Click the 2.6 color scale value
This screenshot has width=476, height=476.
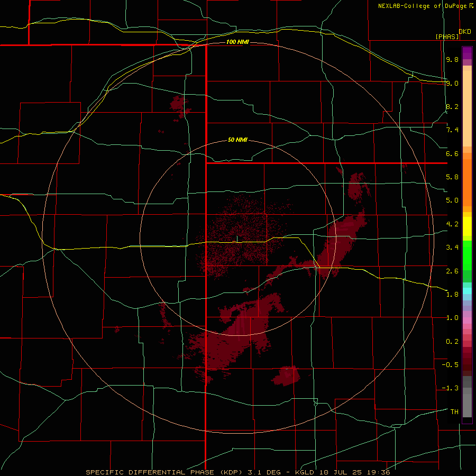tap(452, 271)
